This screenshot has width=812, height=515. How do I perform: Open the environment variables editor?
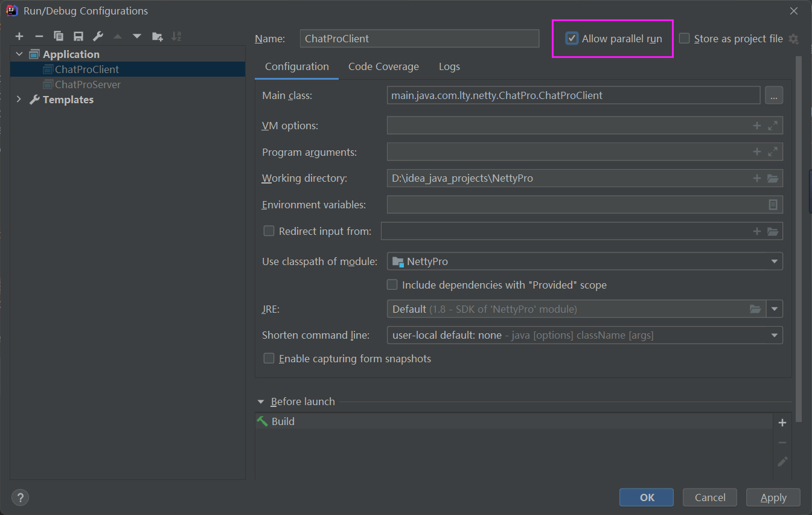(x=773, y=204)
